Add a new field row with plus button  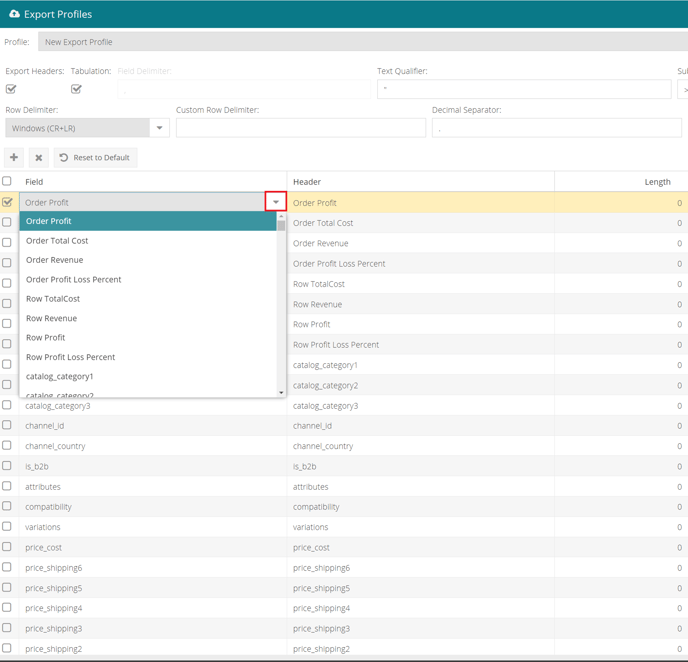(14, 157)
